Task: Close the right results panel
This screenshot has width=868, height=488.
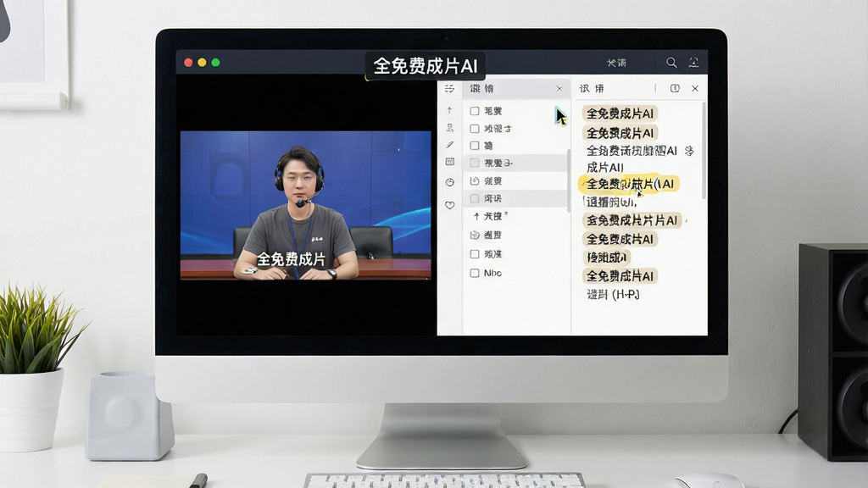Action: click(x=695, y=88)
